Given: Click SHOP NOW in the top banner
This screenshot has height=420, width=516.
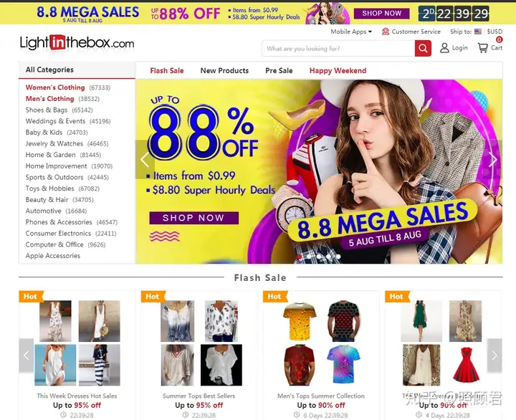Looking at the screenshot, I should tap(382, 14).
